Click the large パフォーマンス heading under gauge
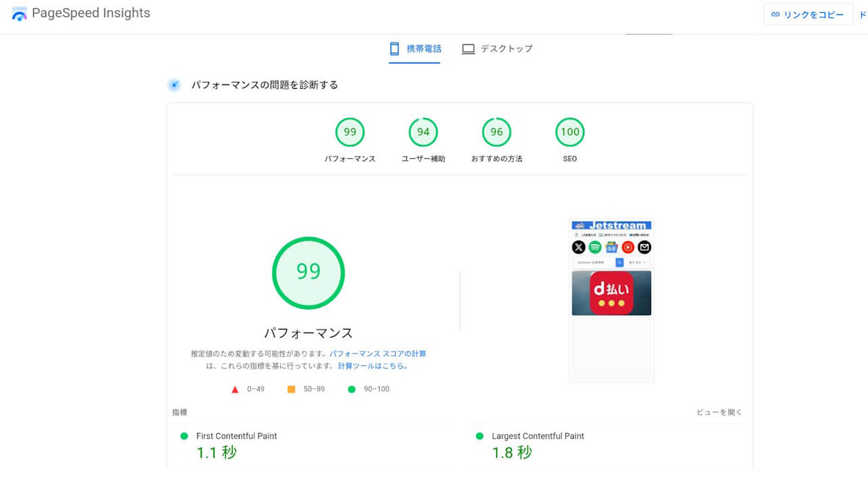 click(309, 333)
